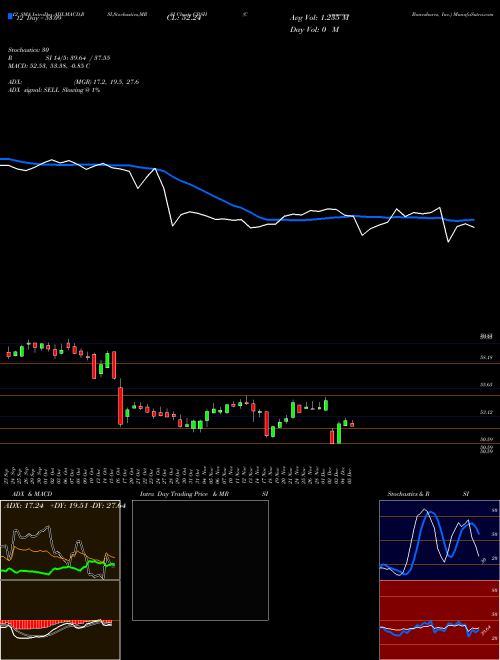Click the ADX indicator chart panel
The image size is (500, 660).
60,540
